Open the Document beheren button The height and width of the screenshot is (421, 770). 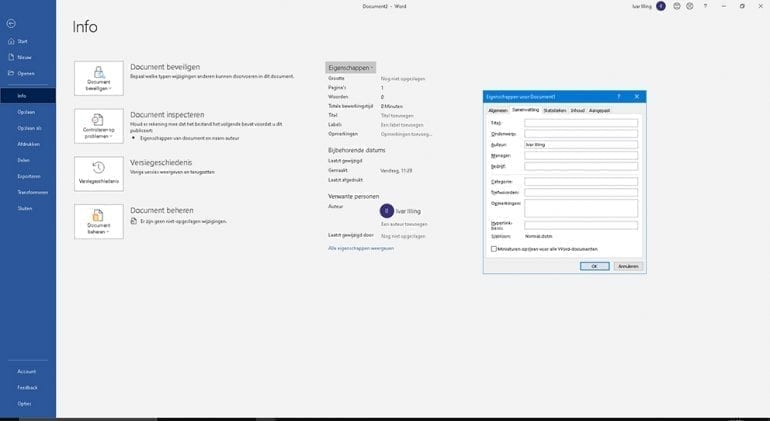(x=99, y=222)
